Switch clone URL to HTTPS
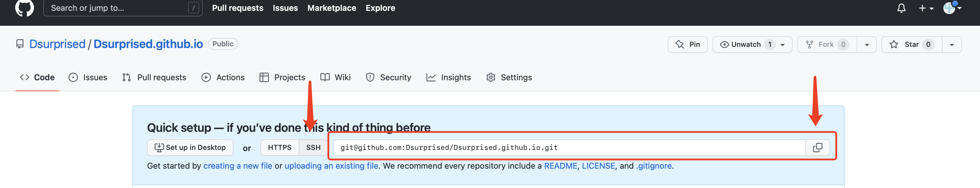The height and width of the screenshot is (188, 980). (x=279, y=148)
